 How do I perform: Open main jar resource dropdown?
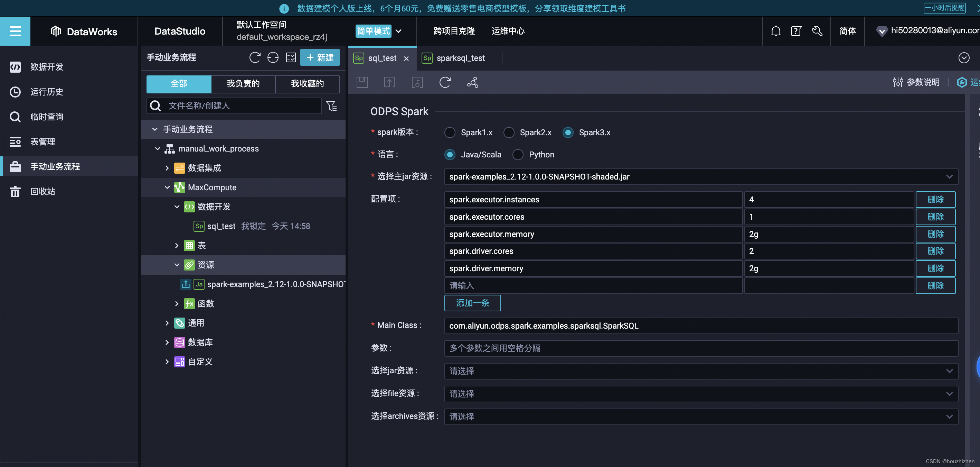click(701, 177)
